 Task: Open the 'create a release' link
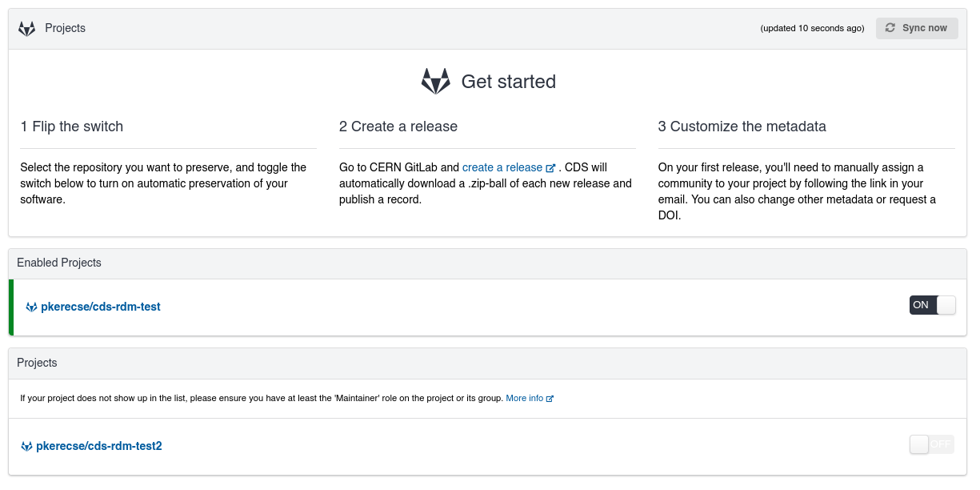tap(502, 167)
